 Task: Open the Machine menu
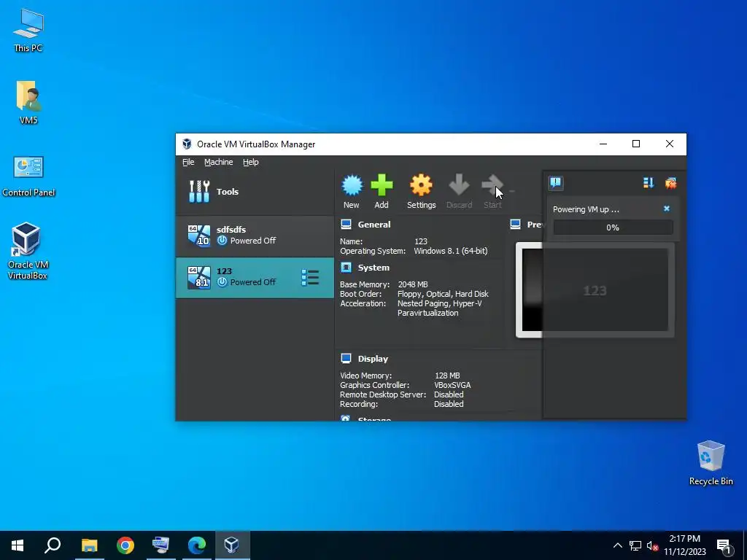point(219,162)
